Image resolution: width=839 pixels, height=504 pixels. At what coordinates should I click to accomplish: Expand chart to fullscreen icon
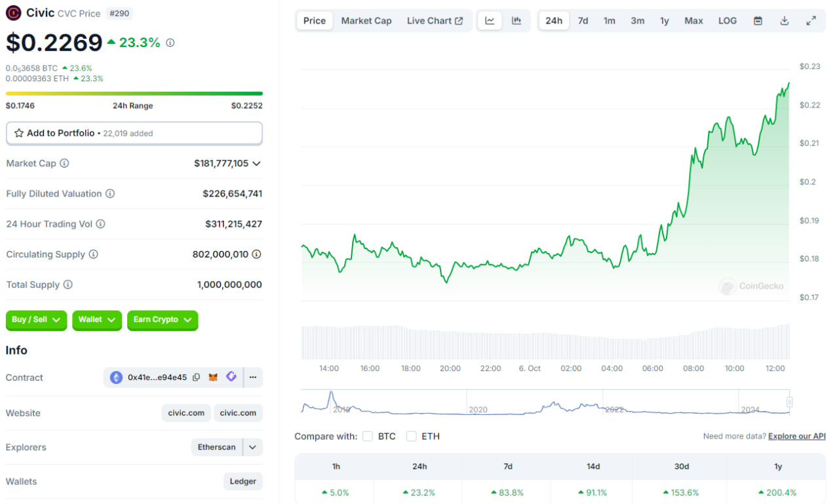coord(811,21)
